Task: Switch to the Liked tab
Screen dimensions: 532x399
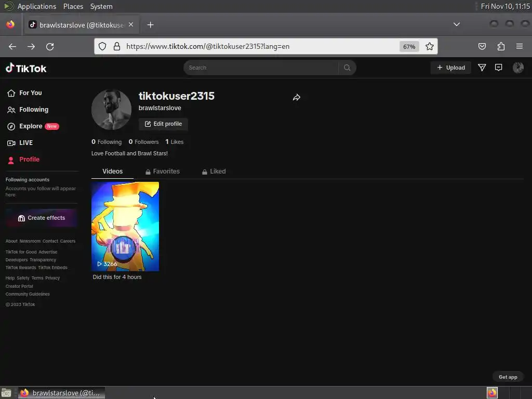Action: pyautogui.click(x=214, y=171)
